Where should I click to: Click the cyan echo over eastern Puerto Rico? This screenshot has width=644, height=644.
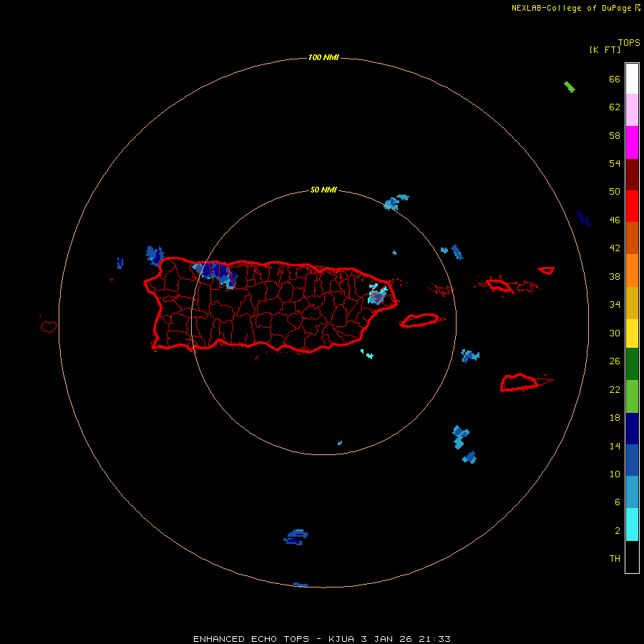point(377,293)
